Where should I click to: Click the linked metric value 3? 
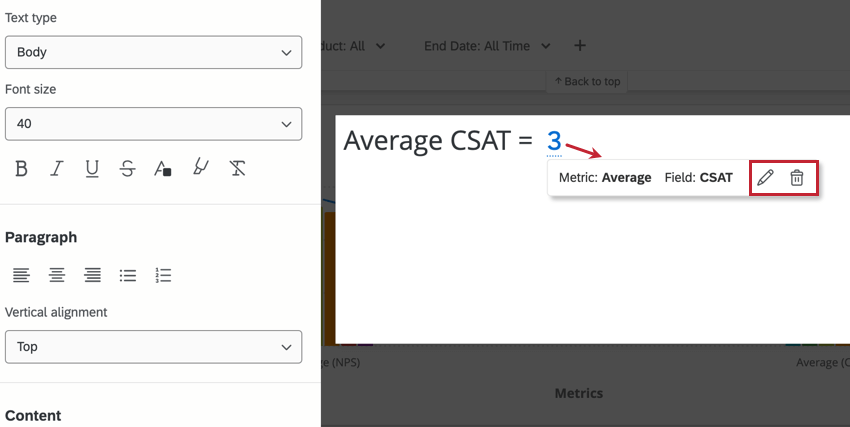click(554, 142)
